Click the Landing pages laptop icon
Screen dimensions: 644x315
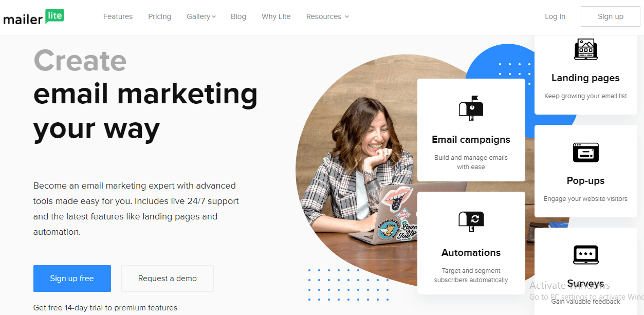pos(585,49)
